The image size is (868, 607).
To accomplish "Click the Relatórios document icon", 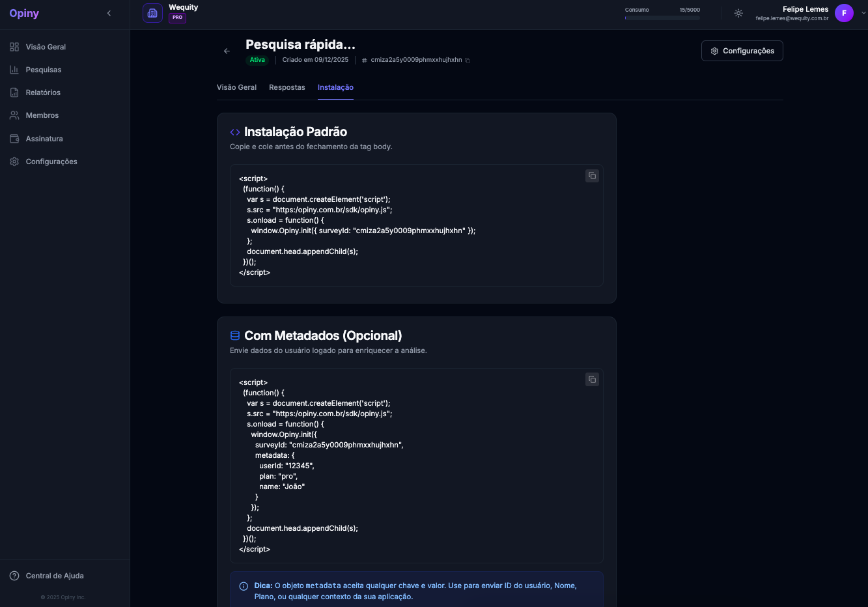I will [x=14, y=92].
